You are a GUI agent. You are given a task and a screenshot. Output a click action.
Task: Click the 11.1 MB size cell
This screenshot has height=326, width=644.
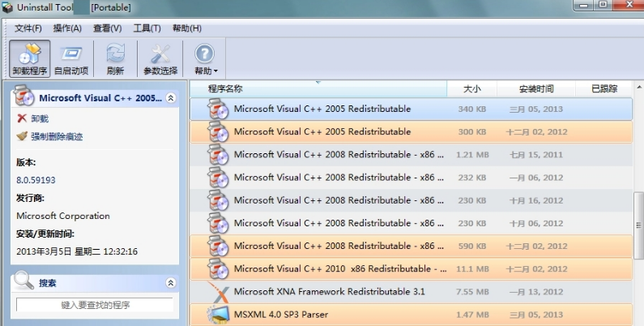(x=472, y=269)
